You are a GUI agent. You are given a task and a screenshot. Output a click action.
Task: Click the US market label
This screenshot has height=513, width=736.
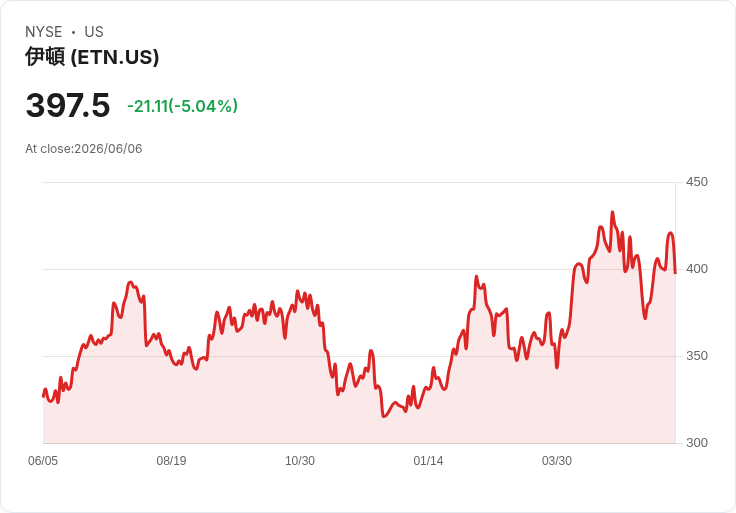[94, 32]
